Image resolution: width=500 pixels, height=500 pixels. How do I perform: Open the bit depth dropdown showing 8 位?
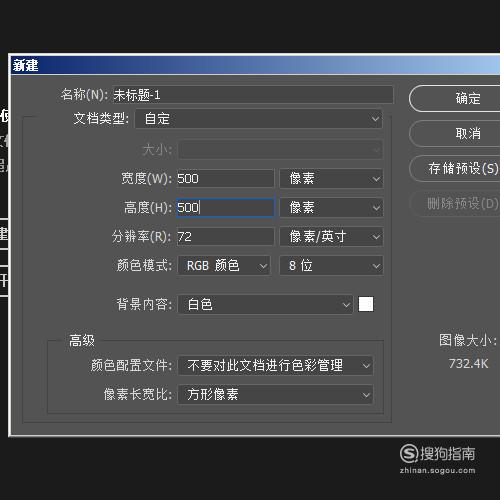(331, 265)
